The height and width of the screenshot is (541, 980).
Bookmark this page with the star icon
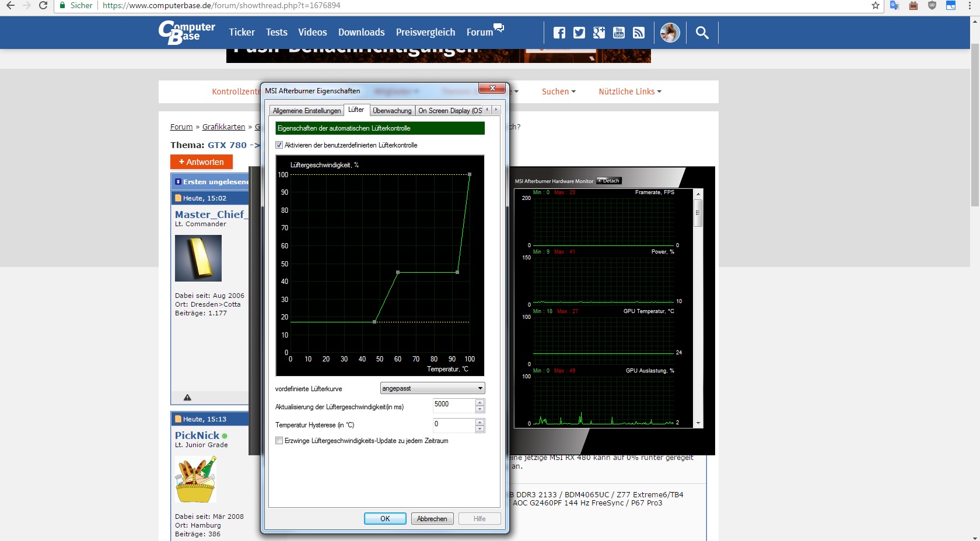click(x=875, y=5)
